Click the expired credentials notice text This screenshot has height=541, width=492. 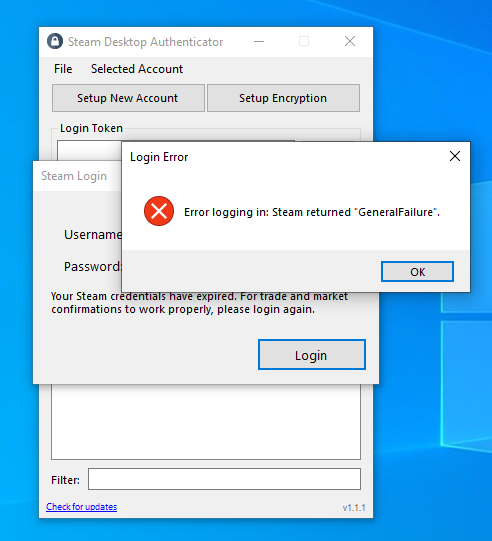tap(199, 303)
